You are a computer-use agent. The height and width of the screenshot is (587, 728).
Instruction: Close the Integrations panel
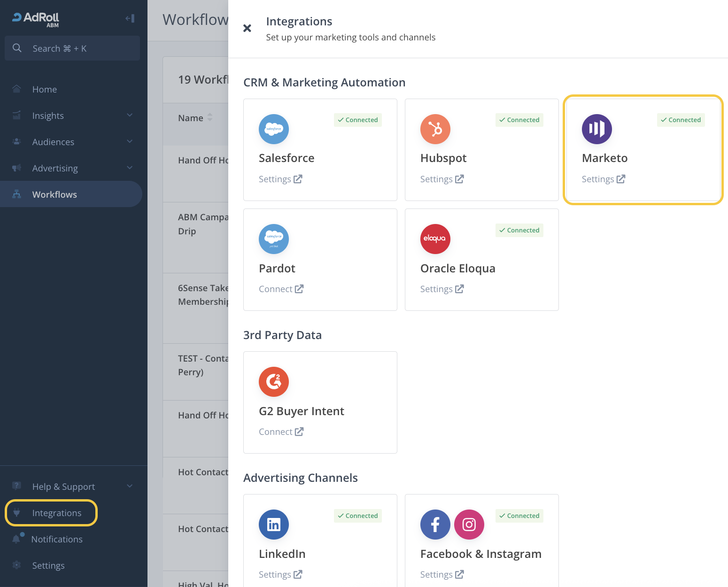click(247, 28)
